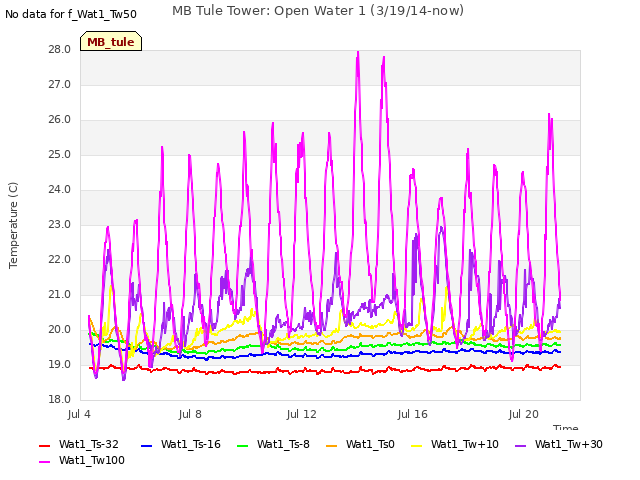The width and height of the screenshot is (640, 480).
Task: Click the 27.0 y-axis tick label
Action: (x=60, y=85)
